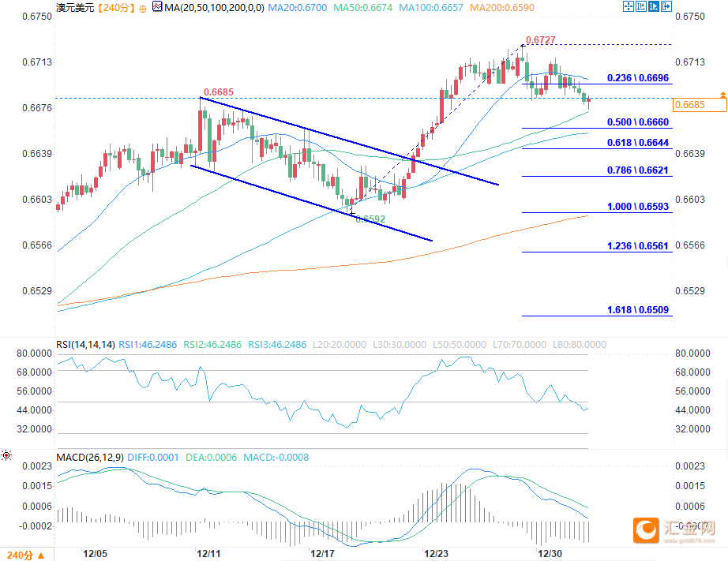This screenshot has height=561, width=728.
Task: Click the 80.0000 RSI label on the left axis
Action: point(35,353)
